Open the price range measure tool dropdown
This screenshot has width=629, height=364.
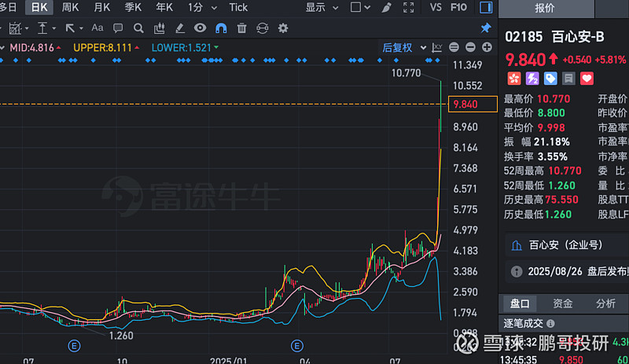[46, 28]
